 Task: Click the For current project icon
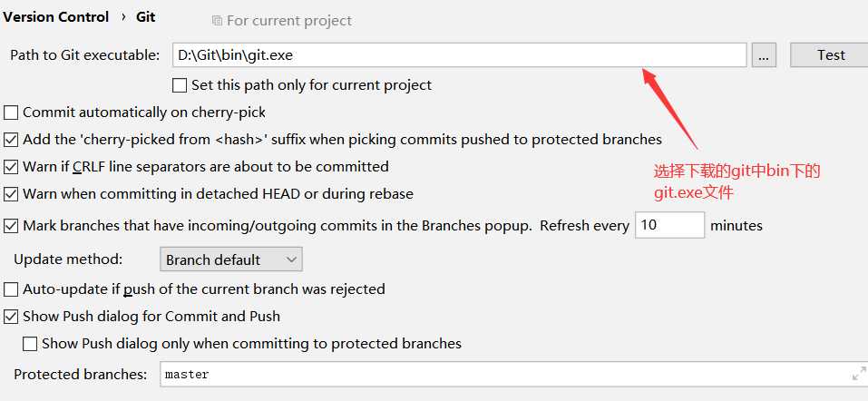pyautogui.click(x=217, y=20)
